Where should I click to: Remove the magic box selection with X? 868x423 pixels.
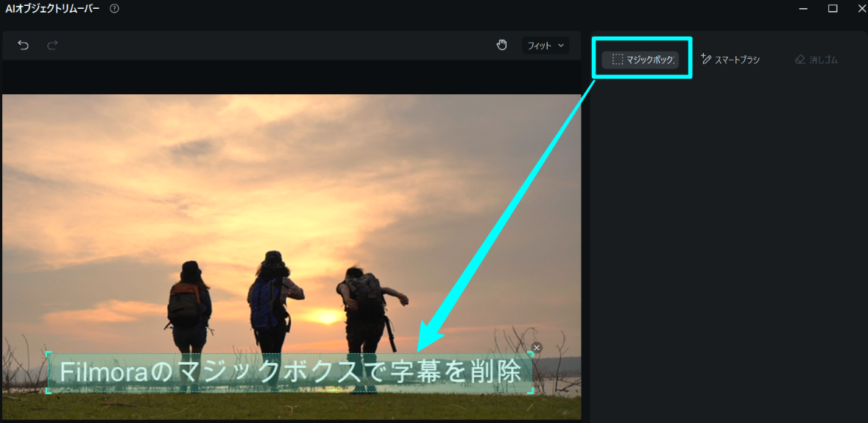(537, 348)
